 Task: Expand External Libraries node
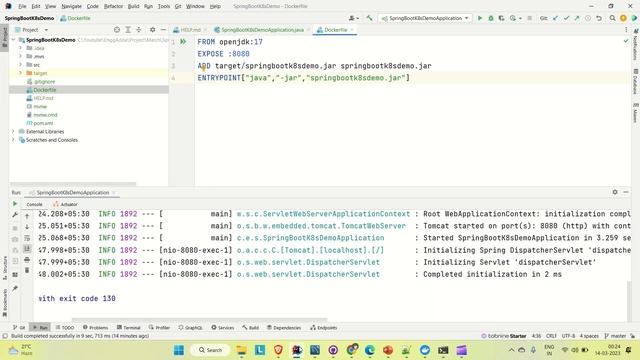(x=13, y=131)
